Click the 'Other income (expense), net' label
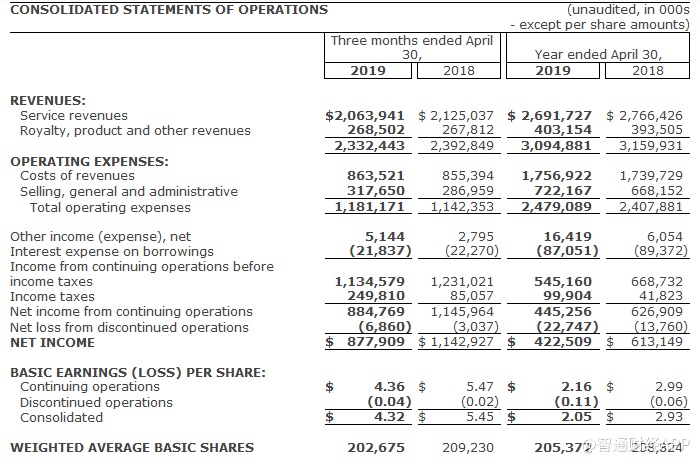Screen dimensions: 700x464 click(x=100, y=237)
